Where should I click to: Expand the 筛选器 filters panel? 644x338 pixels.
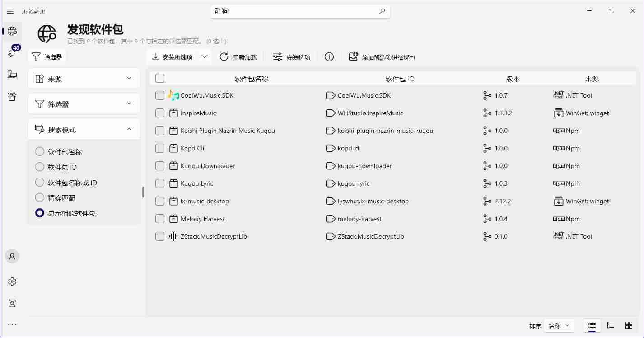tap(84, 104)
